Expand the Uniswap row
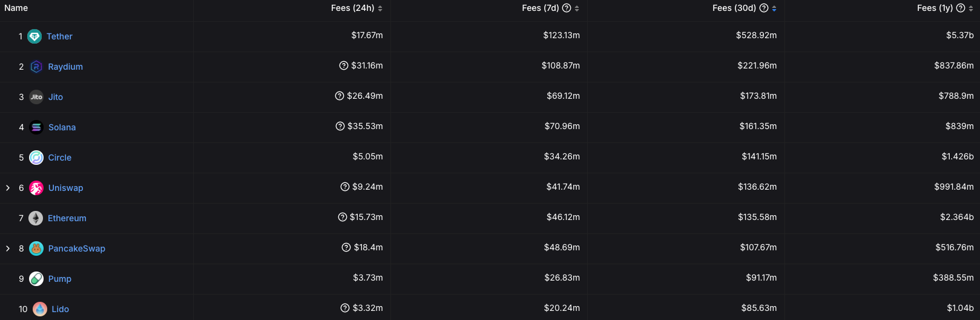 click(8, 188)
